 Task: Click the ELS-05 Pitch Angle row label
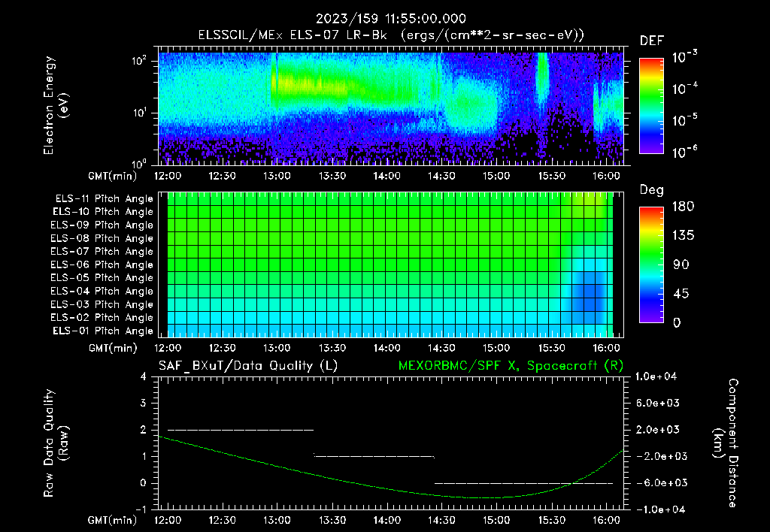pos(102,278)
